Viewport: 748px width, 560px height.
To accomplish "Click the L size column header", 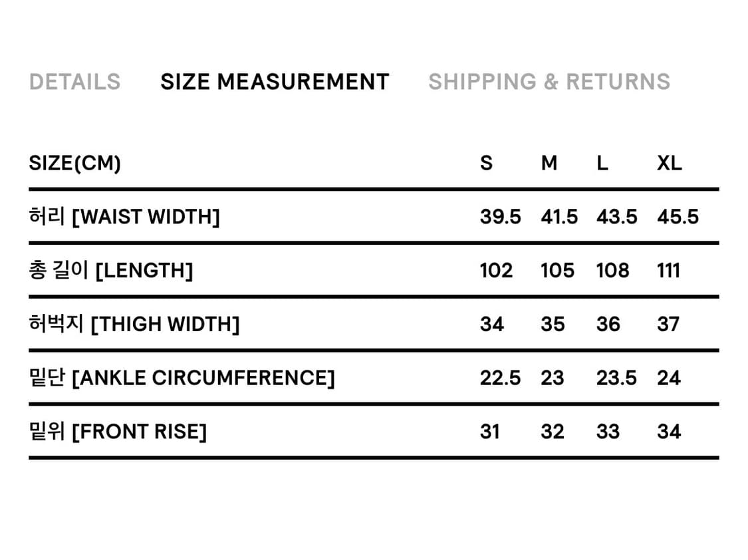I will tap(602, 163).
